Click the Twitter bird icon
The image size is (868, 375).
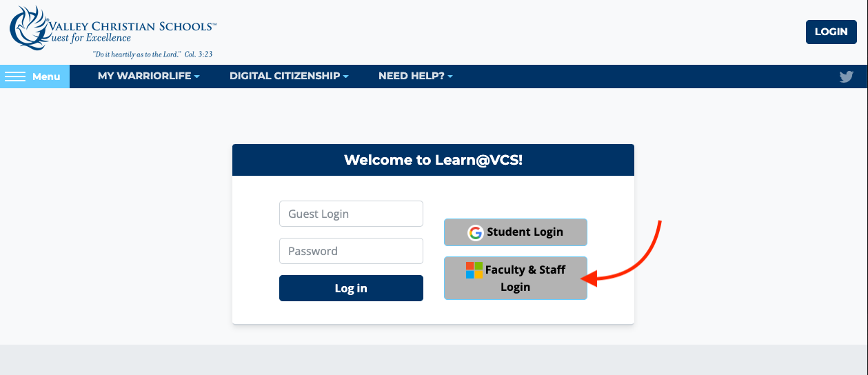tap(846, 77)
